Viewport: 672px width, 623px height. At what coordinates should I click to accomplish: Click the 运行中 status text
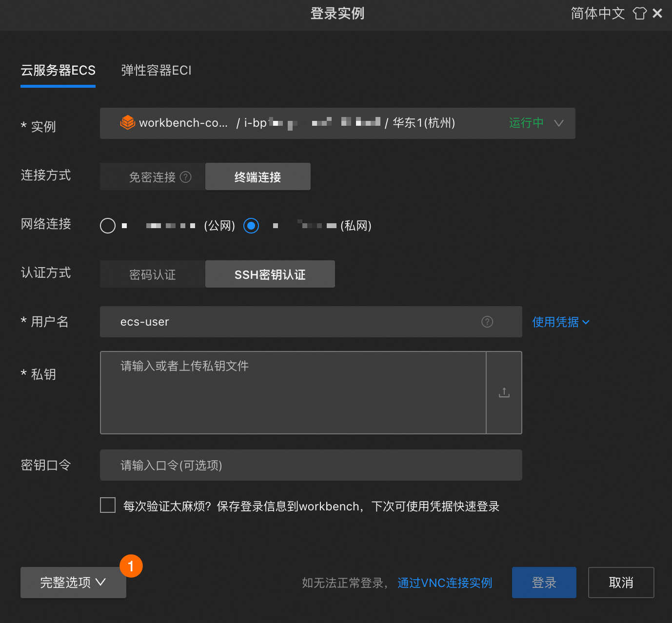(x=526, y=123)
